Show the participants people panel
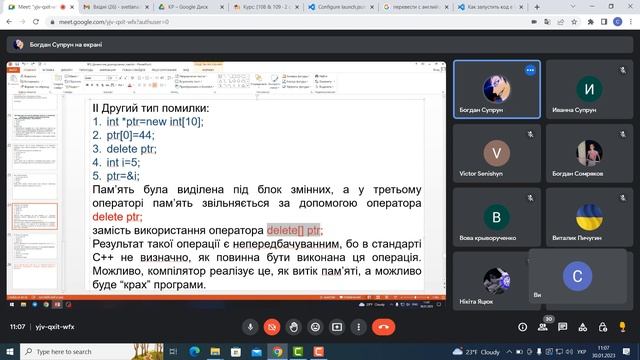Screen dimensions: 640x360 [x=542, y=327]
